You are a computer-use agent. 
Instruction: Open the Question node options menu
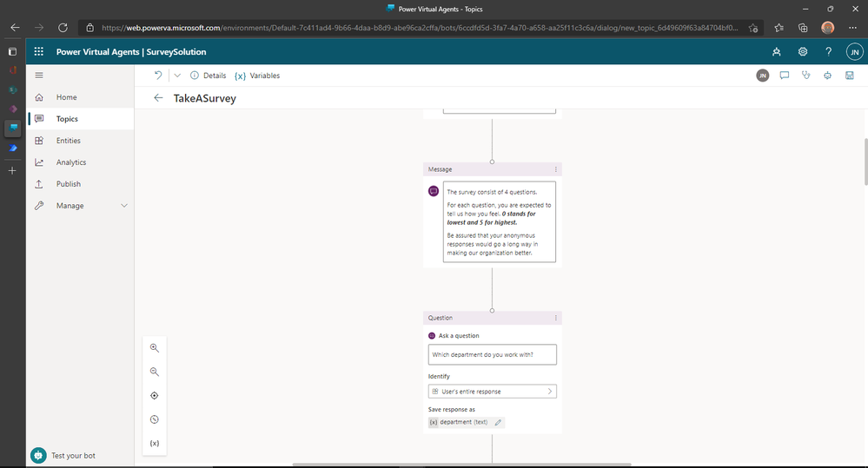coord(556,318)
